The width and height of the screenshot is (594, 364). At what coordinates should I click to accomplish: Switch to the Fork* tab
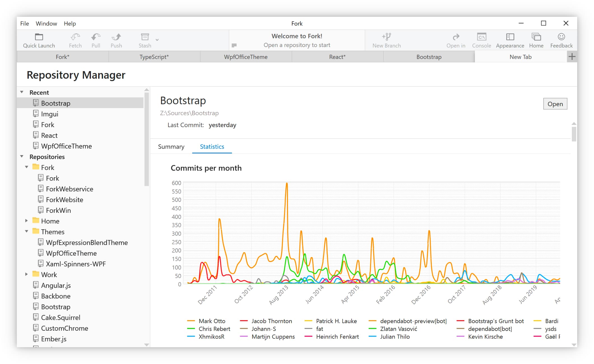[x=63, y=57]
